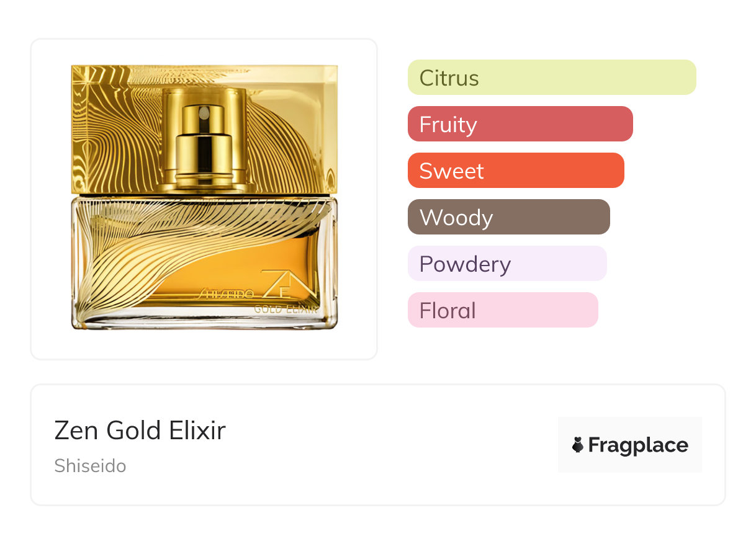
Task: Click the spray nozzle on the bottle
Action: click(x=203, y=114)
